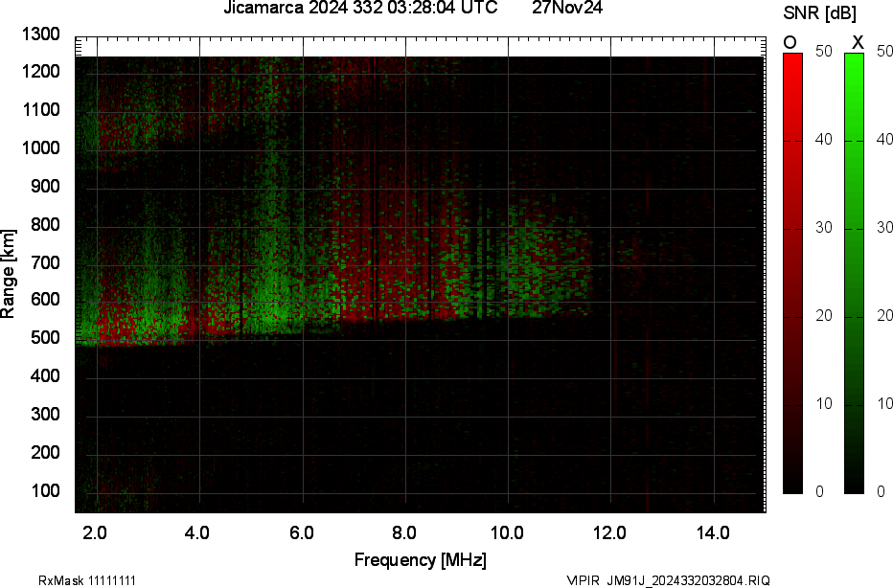This screenshot has width=893, height=588.
Task: Click the "Frequency [MHz]" axis label
Action: coord(420,560)
